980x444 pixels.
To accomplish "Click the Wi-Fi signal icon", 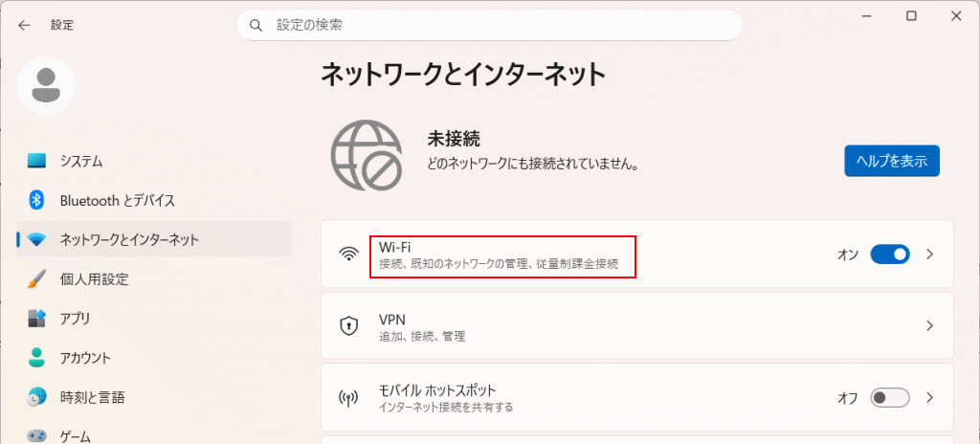I will (x=349, y=255).
